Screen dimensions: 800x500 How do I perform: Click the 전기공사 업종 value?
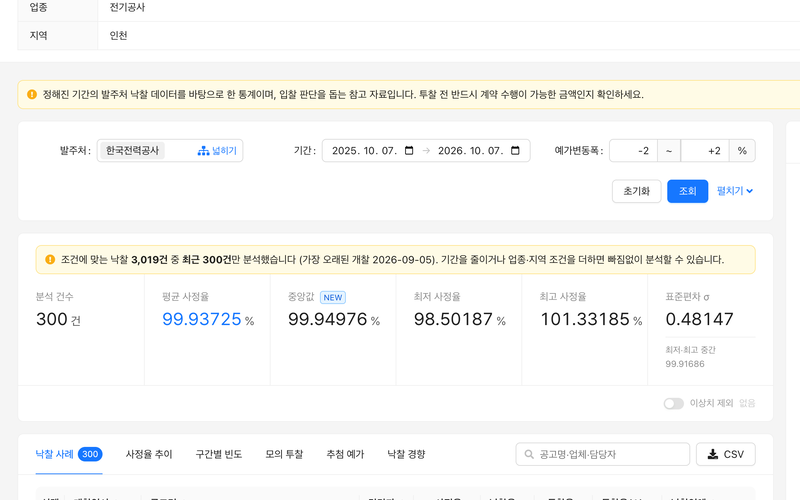click(x=127, y=7)
